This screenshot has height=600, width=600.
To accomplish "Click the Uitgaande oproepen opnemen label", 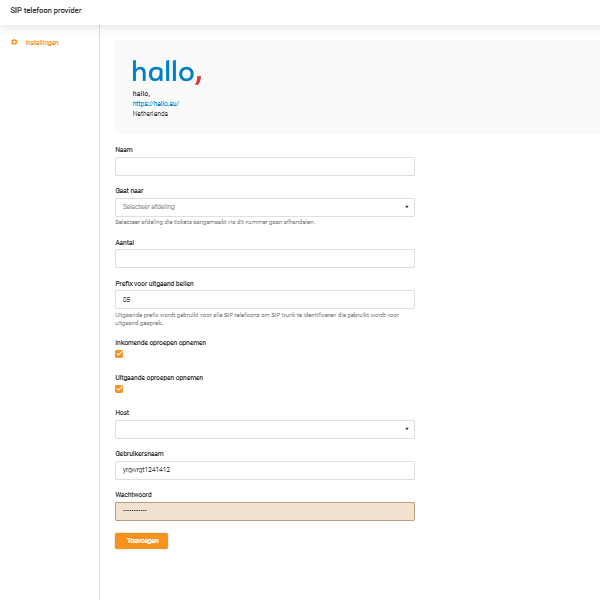I will coord(159,377).
